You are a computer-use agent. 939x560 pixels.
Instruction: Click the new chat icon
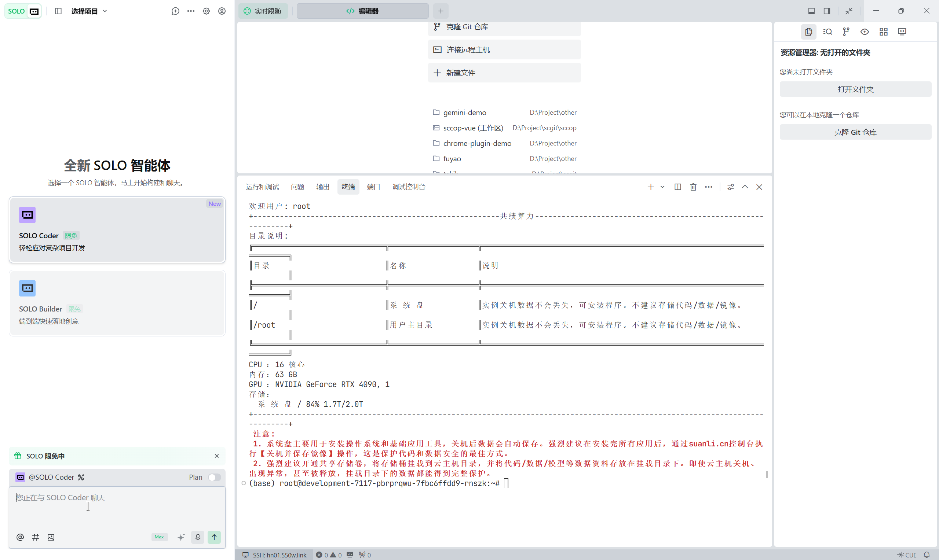(175, 11)
